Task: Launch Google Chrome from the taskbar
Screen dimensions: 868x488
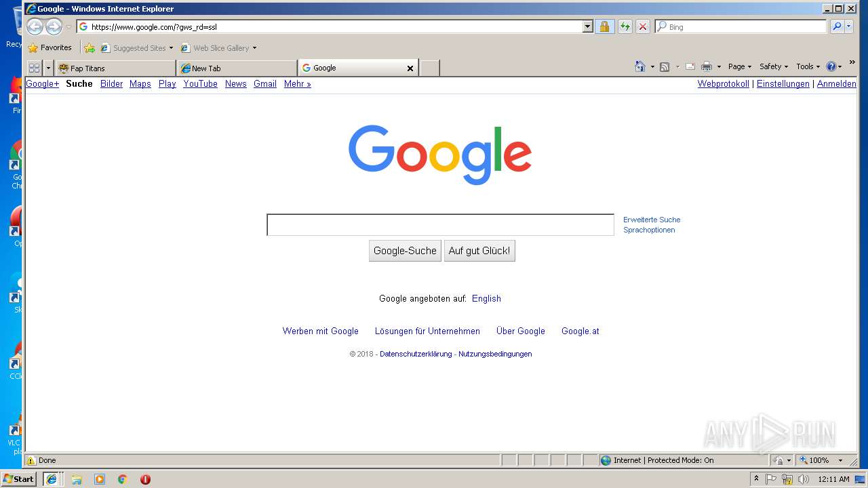Action: pyautogui.click(x=122, y=479)
